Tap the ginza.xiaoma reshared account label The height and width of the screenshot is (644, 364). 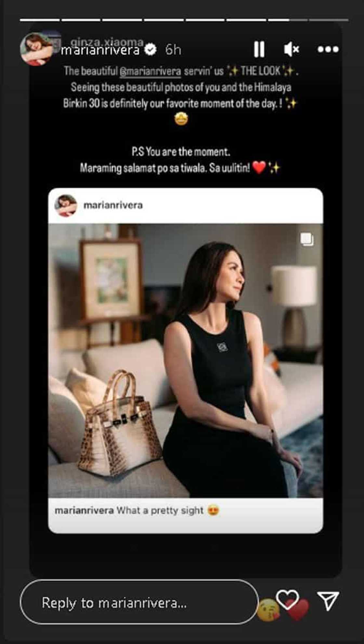tap(107, 42)
